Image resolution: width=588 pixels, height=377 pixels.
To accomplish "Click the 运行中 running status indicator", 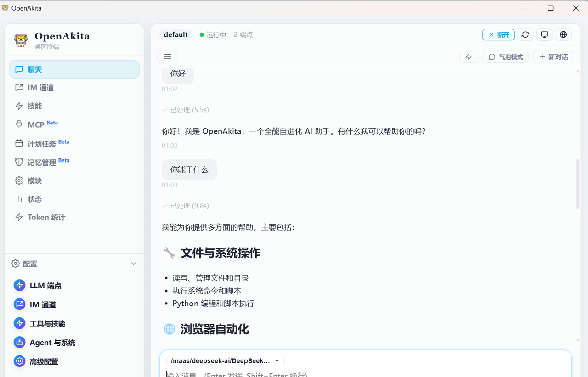I will coord(213,34).
